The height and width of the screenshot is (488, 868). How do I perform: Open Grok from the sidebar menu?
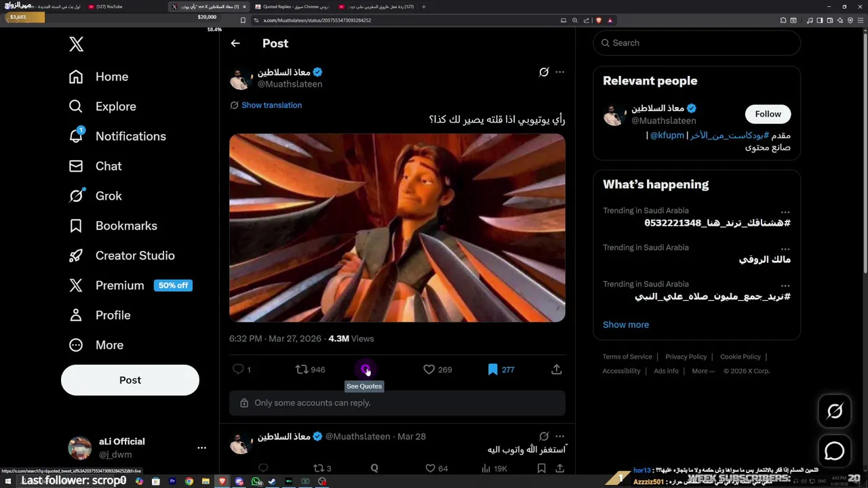click(x=95, y=196)
